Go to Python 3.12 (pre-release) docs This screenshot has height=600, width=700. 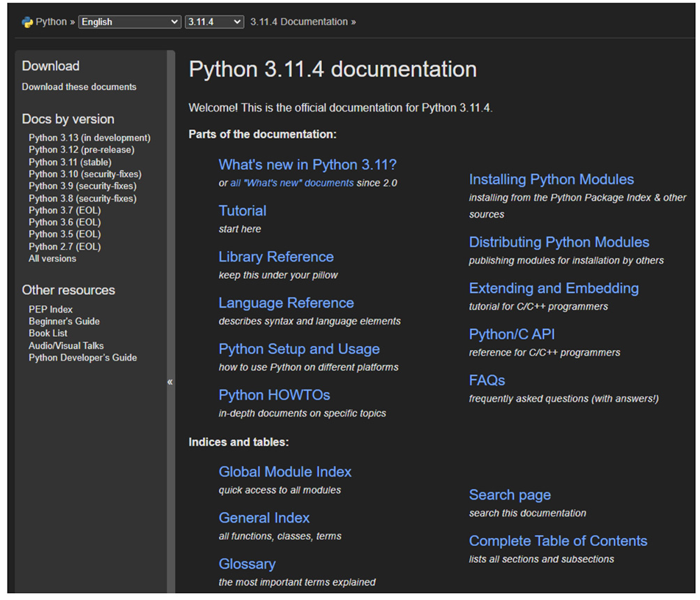point(82,150)
